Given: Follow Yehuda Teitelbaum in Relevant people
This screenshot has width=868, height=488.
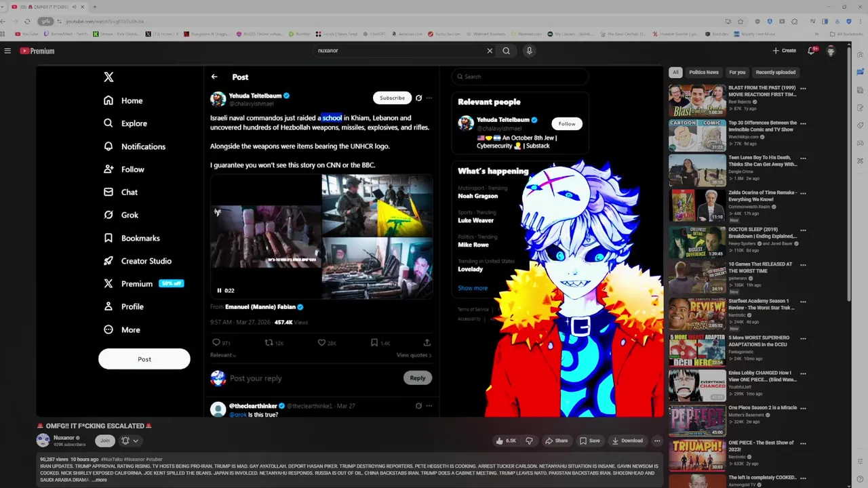Looking at the screenshot, I should coord(567,123).
